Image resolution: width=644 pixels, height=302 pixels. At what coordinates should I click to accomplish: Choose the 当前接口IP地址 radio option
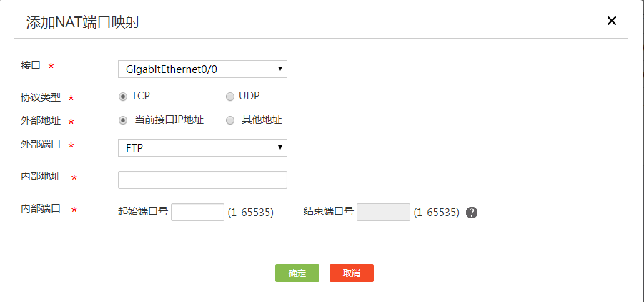pos(123,120)
